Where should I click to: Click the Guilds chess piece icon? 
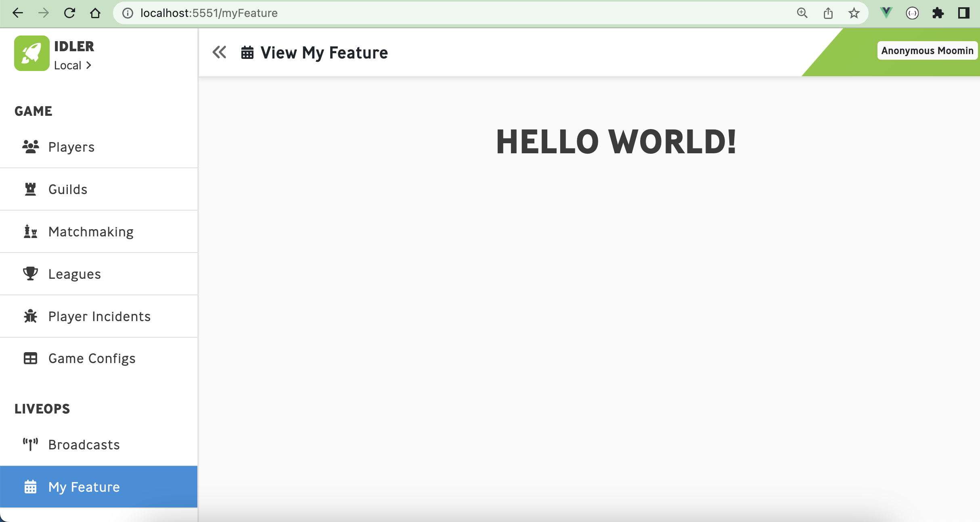point(30,188)
